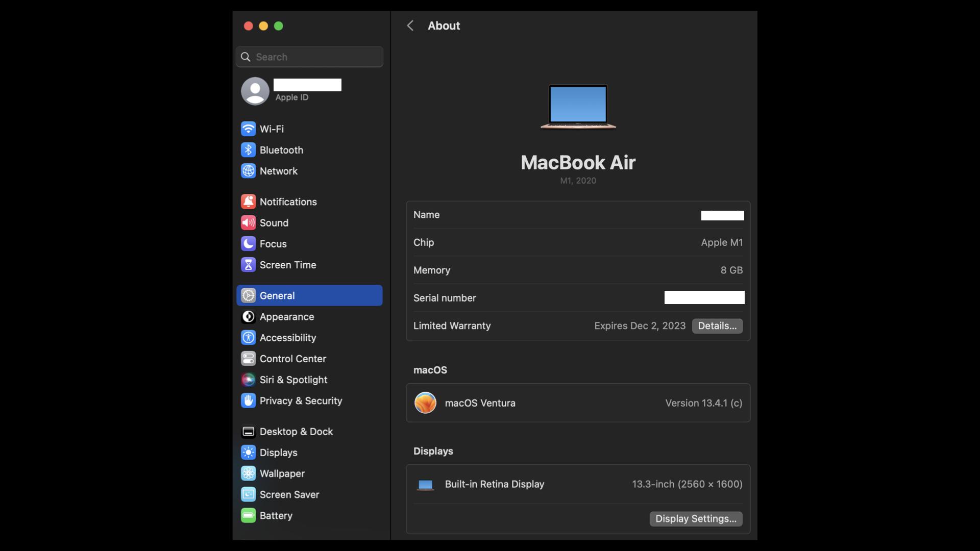The image size is (980, 551).
Task: Click 'Expires Dec 2, 2023' warranty text
Action: pyautogui.click(x=640, y=325)
